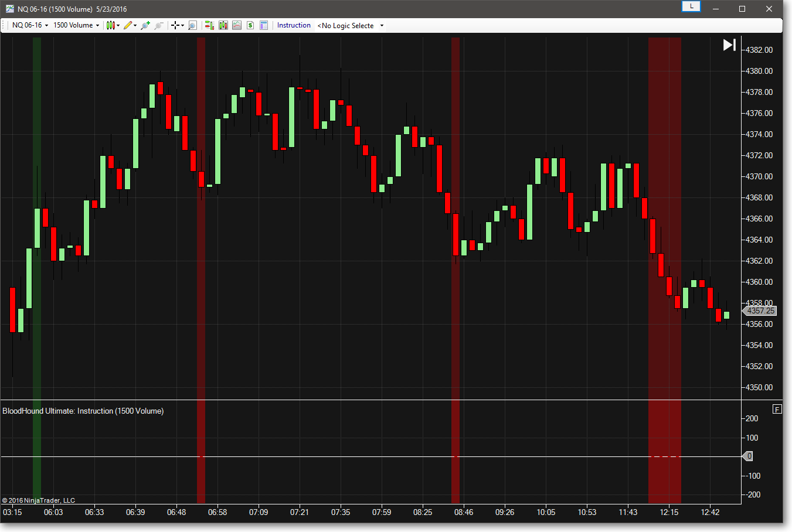Image resolution: width=792 pixels, height=532 pixels.
Task: Open the Data Series candlestick icon
Action: point(223,25)
